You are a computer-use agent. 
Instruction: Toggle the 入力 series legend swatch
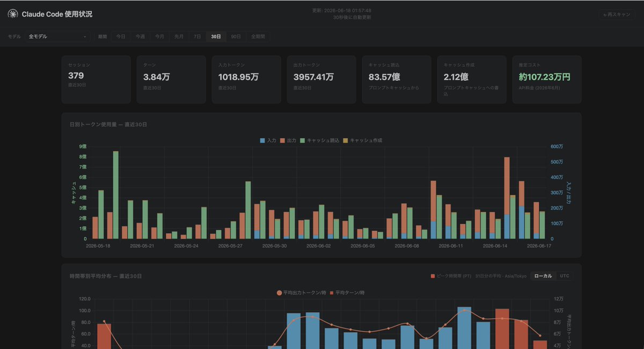[x=262, y=140]
